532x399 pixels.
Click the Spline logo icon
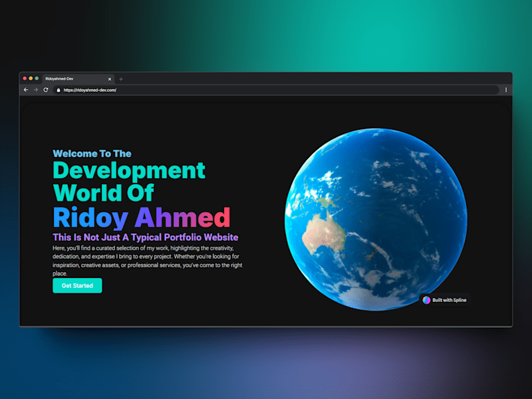pyautogui.click(x=426, y=300)
